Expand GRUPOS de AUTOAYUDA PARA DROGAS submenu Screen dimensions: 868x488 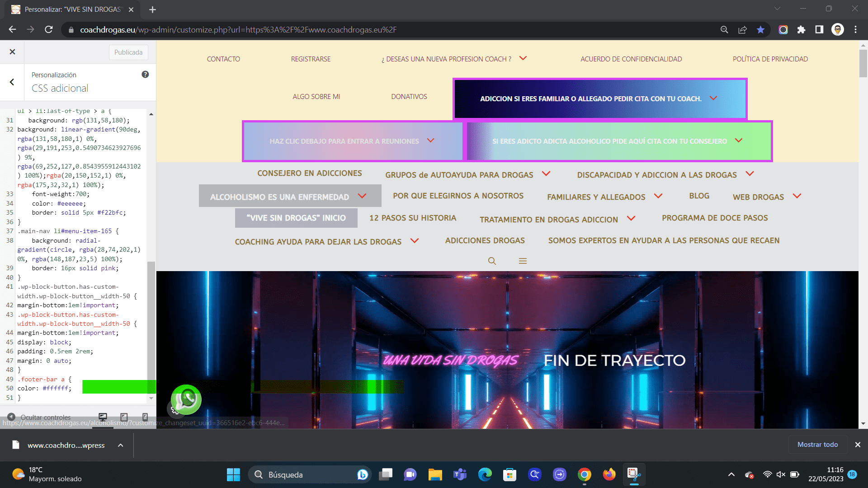point(546,174)
